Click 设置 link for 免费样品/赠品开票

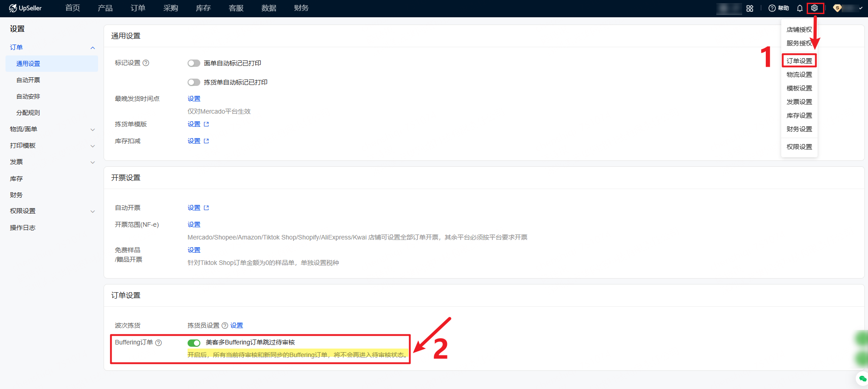194,250
